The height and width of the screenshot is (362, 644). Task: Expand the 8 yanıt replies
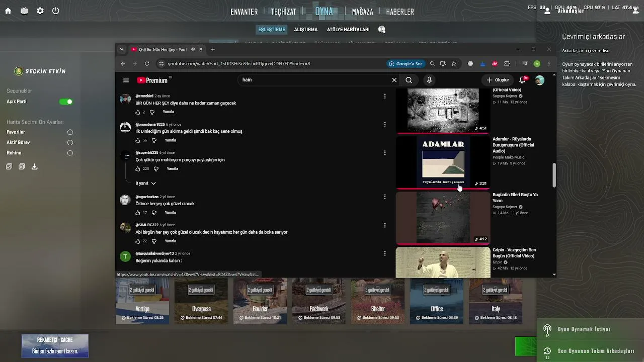click(146, 184)
